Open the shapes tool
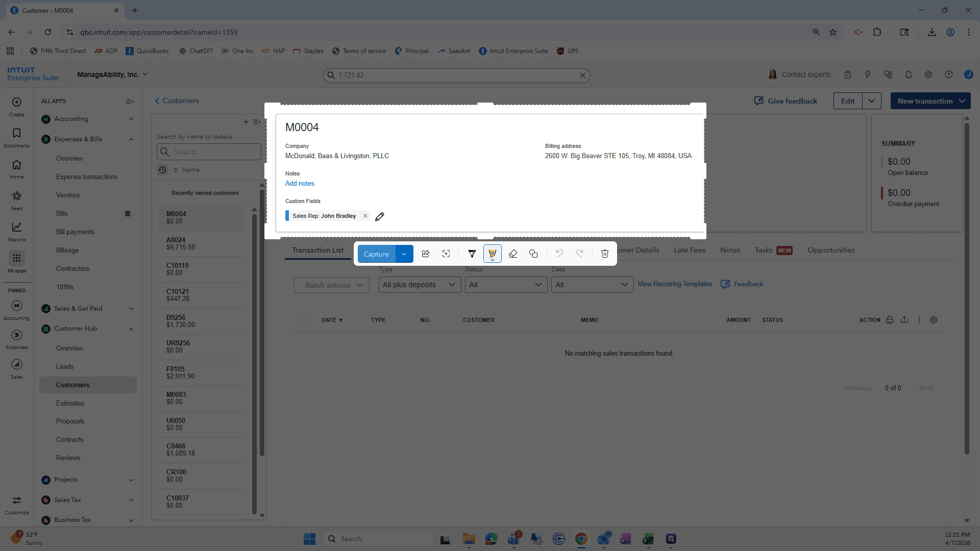Image resolution: width=980 pixels, height=551 pixels. click(x=533, y=254)
